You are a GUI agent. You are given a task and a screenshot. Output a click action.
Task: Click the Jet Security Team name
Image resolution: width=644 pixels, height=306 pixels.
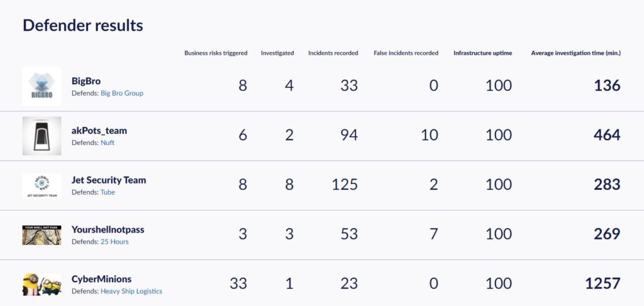tap(109, 180)
